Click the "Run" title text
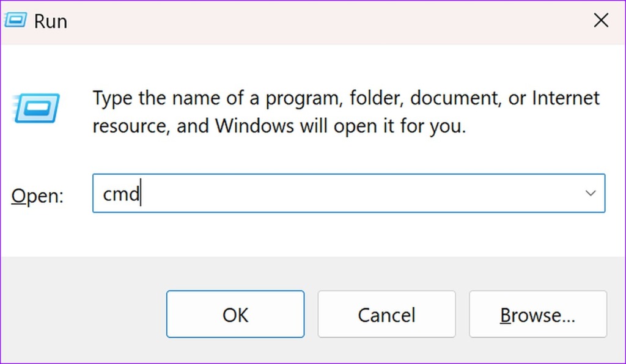The image size is (626, 364). (x=50, y=21)
